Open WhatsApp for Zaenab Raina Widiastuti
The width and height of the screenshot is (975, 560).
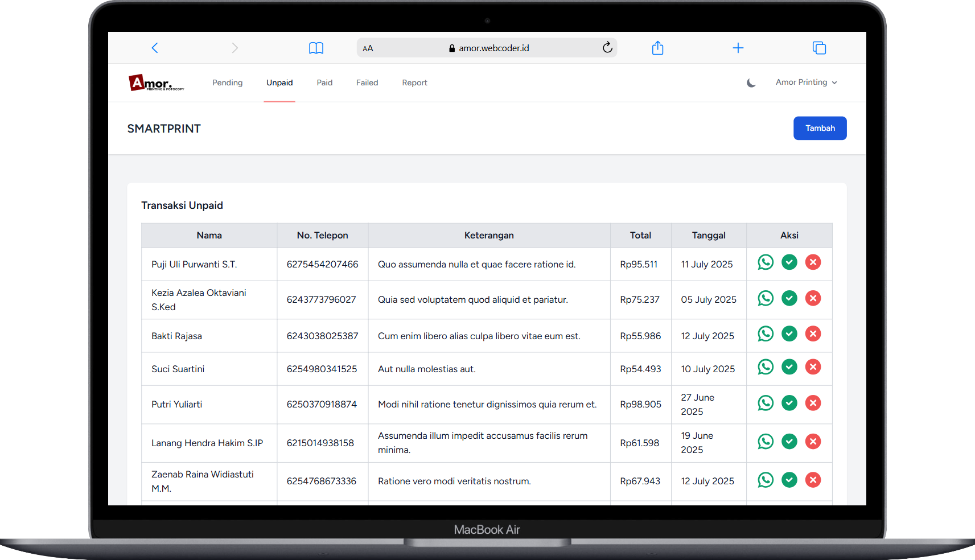pos(766,480)
